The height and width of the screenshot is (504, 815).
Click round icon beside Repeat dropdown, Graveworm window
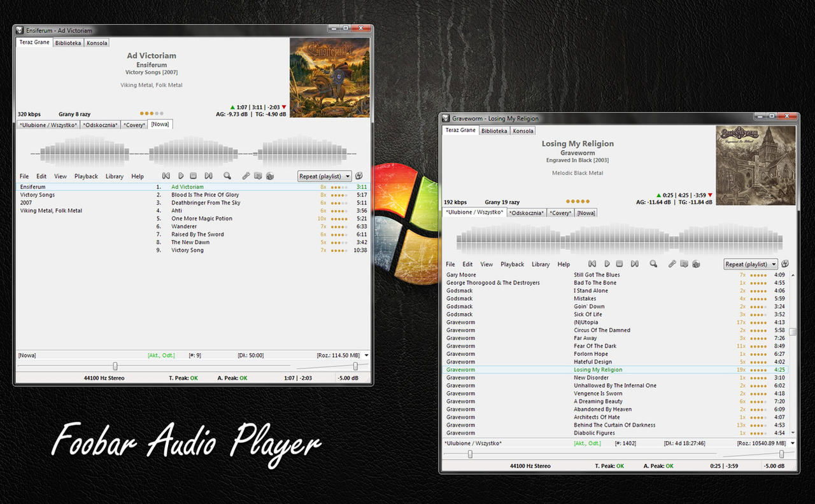pos(785,264)
